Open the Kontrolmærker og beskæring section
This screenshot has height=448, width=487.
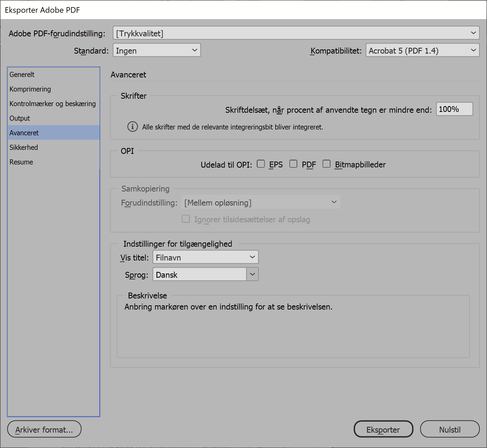pyautogui.click(x=53, y=104)
